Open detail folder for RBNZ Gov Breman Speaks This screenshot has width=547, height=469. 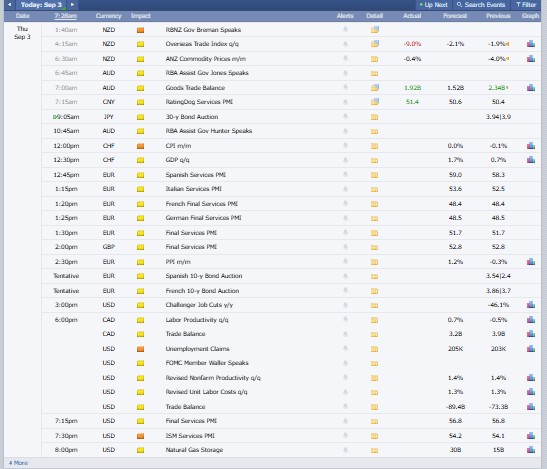coord(375,30)
